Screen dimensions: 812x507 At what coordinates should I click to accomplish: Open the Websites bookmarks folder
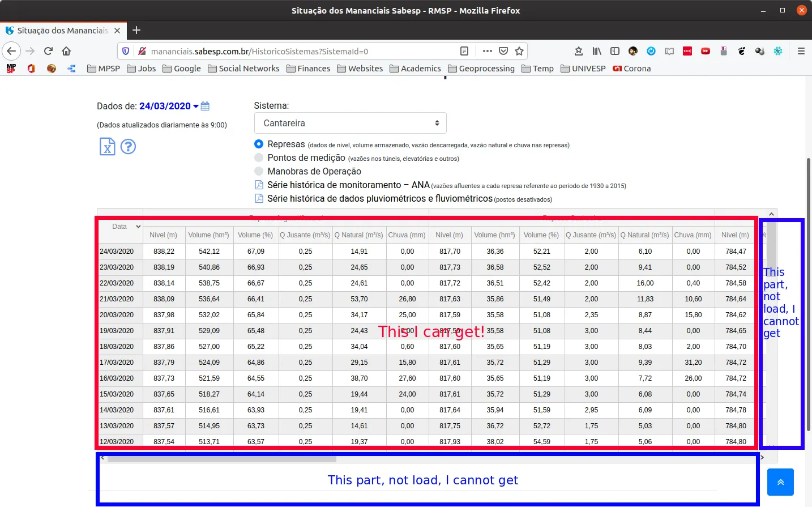click(x=360, y=69)
